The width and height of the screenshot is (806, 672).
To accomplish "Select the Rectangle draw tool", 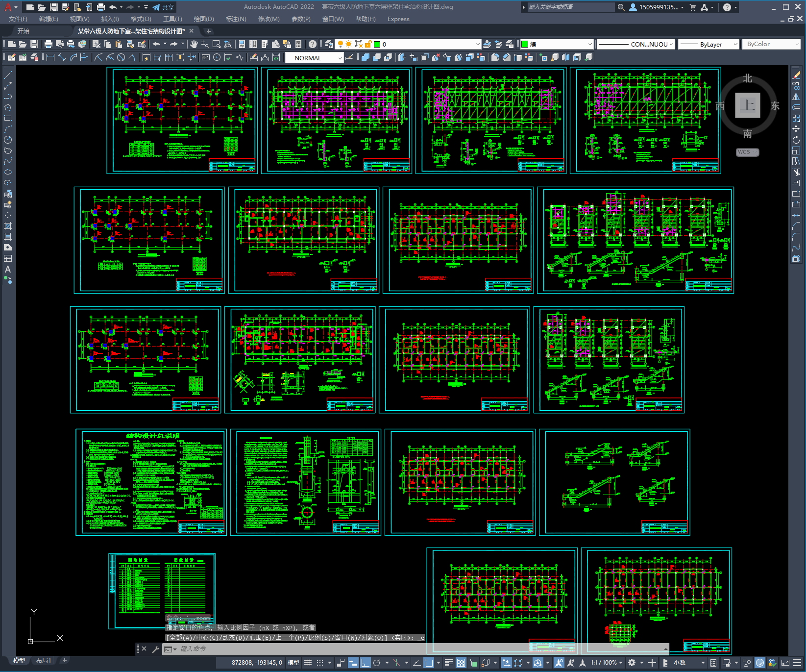I will click(x=8, y=118).
